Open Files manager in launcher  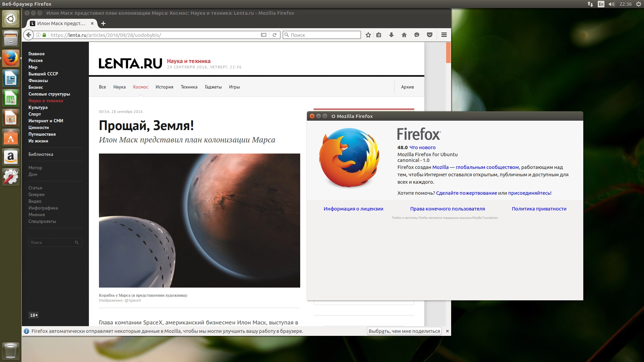click(x=11, y=38)
